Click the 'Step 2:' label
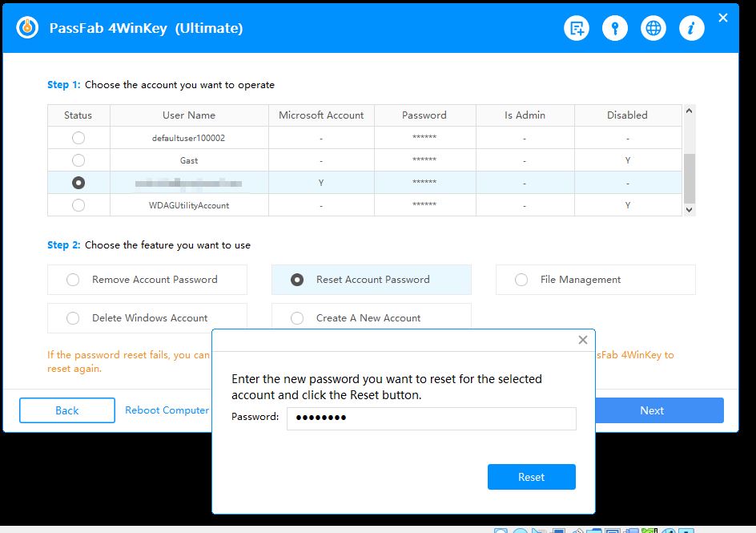756x533 pixels. [x=63, y=245]
